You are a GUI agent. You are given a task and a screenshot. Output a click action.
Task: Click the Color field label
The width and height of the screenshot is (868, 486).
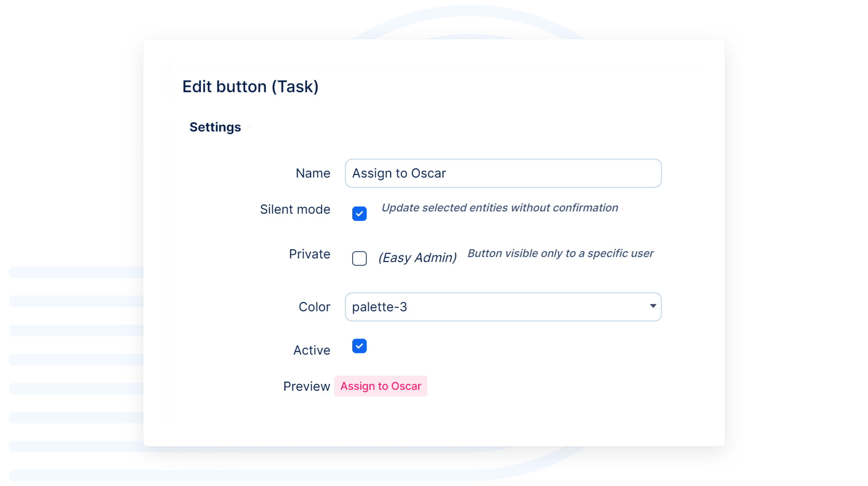314,307
